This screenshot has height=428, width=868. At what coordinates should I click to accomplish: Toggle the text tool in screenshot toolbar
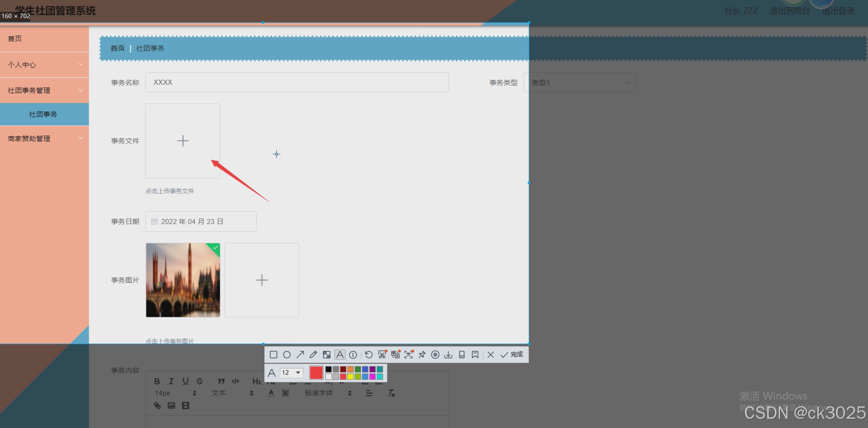[340, 355]
